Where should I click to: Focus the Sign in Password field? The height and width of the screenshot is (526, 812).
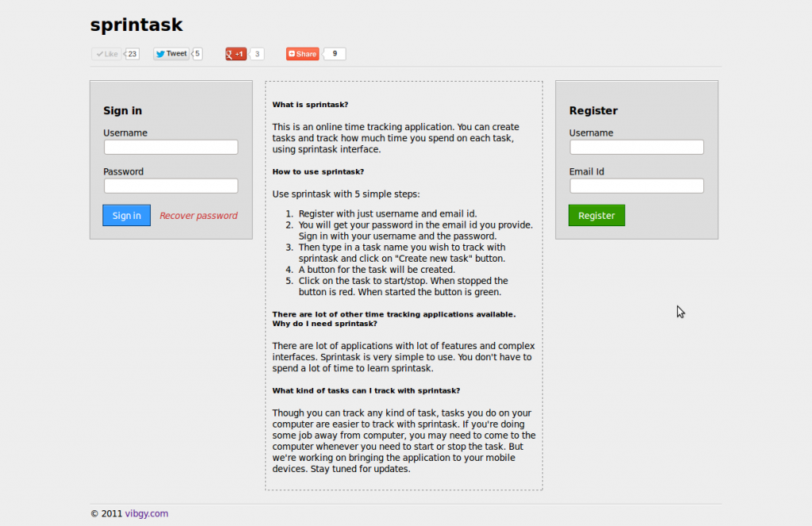point(170,186)
